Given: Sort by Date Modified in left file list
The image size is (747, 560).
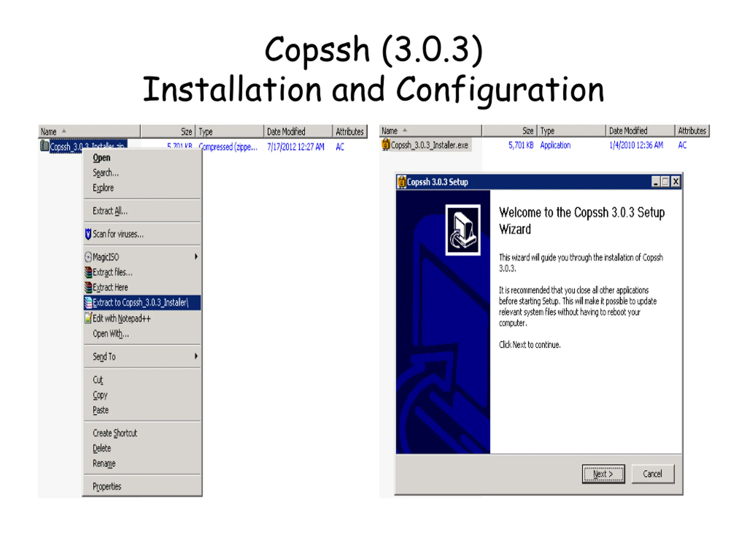Looking at the screenshot, I should [298, 131].
